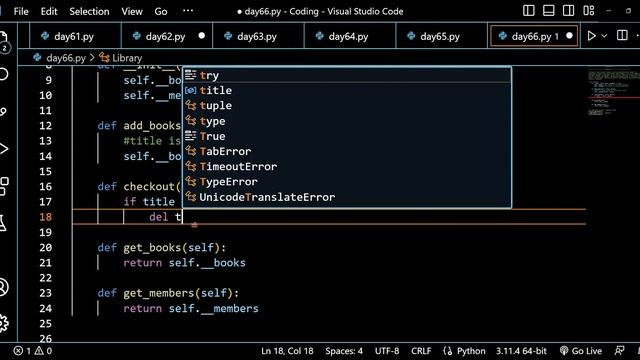Click the feedback icon in status bar

619,351
